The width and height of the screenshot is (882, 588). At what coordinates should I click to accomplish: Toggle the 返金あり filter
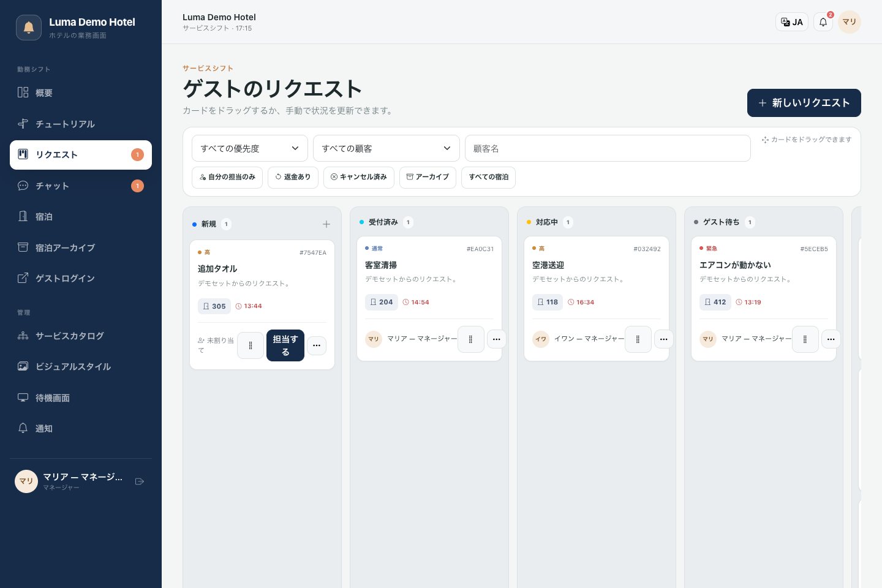(x=293, y=177)
